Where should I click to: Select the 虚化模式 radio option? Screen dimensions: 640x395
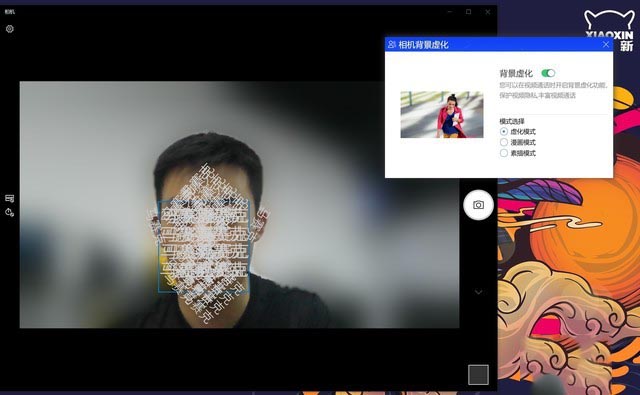[x=518, y=131]
